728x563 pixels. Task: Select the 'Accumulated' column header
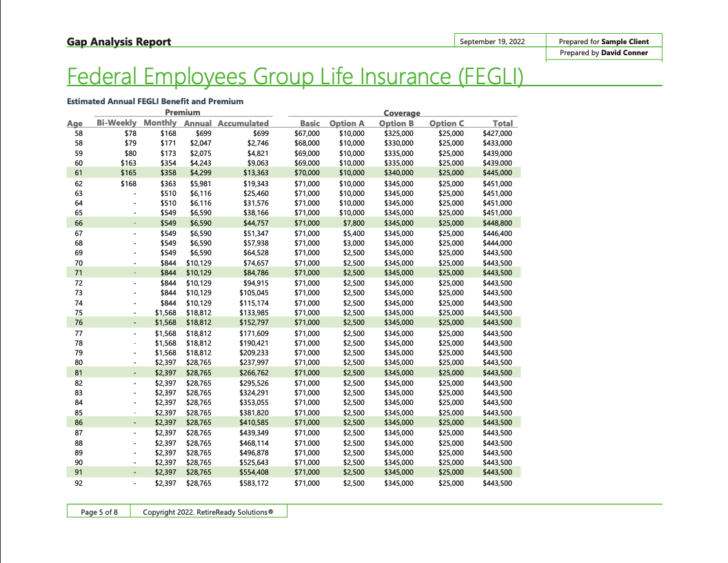click(x=243, y=123)
